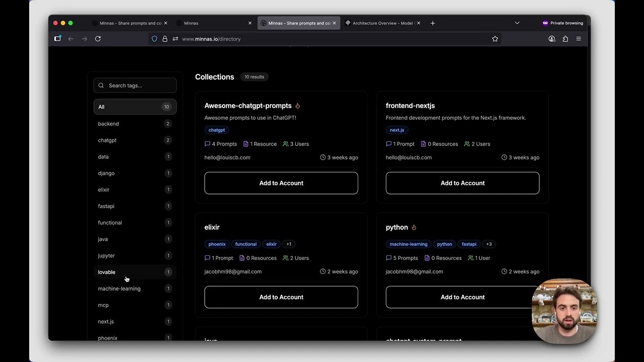Viewport: 644px width, 362px height.
Task: Select the All tag filter
Action: tap(135, 107)
